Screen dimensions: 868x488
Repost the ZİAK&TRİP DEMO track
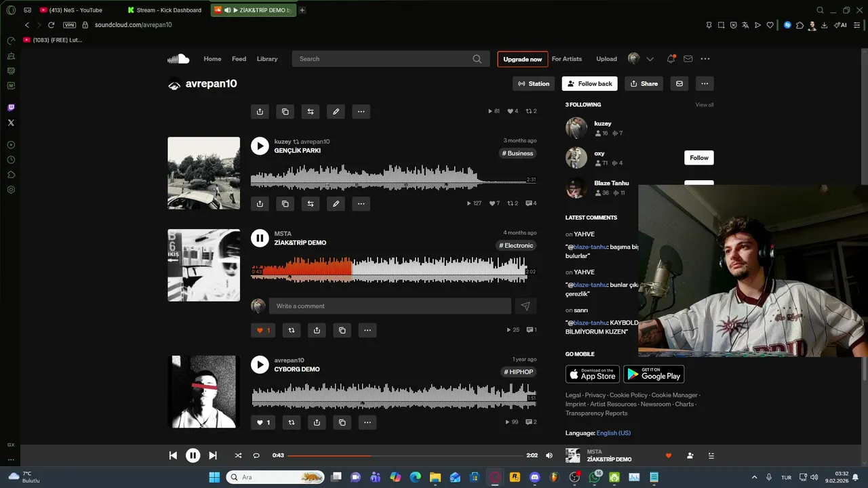click(292, 330)
